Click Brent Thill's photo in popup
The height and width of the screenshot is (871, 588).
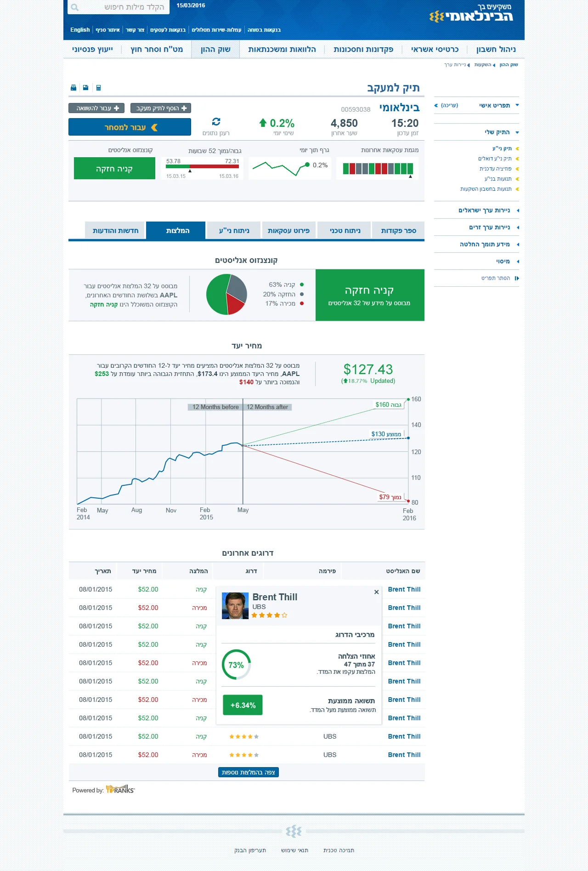click(x=235, y=605)
